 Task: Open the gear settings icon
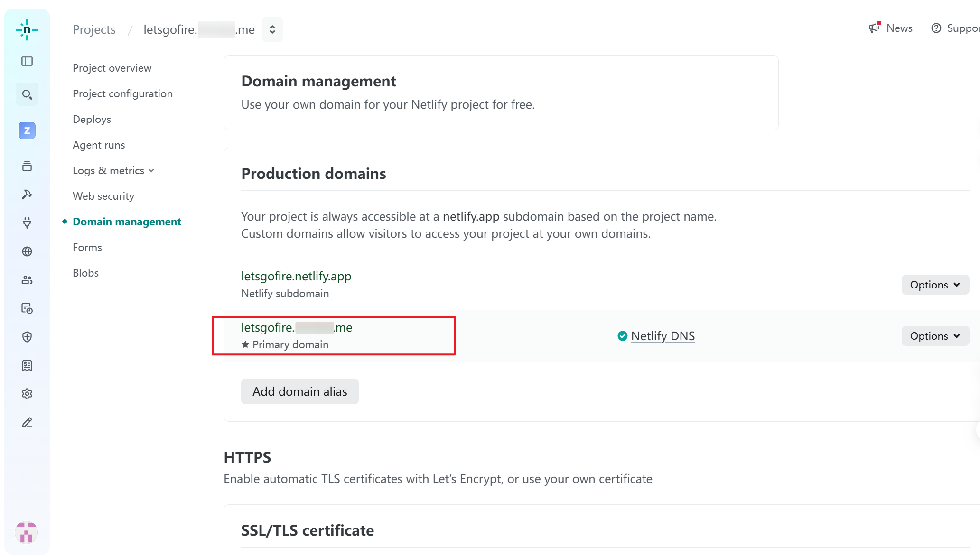coord(27,394)
